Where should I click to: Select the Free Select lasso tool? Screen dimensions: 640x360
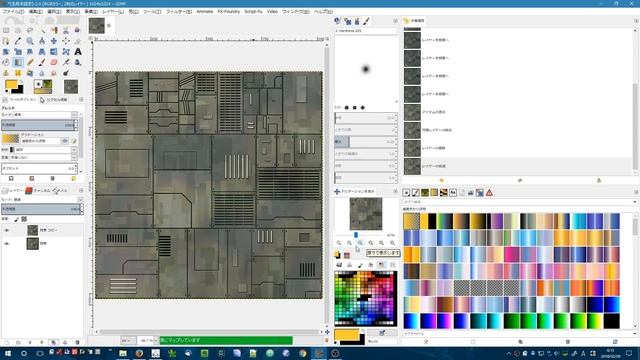30,30
